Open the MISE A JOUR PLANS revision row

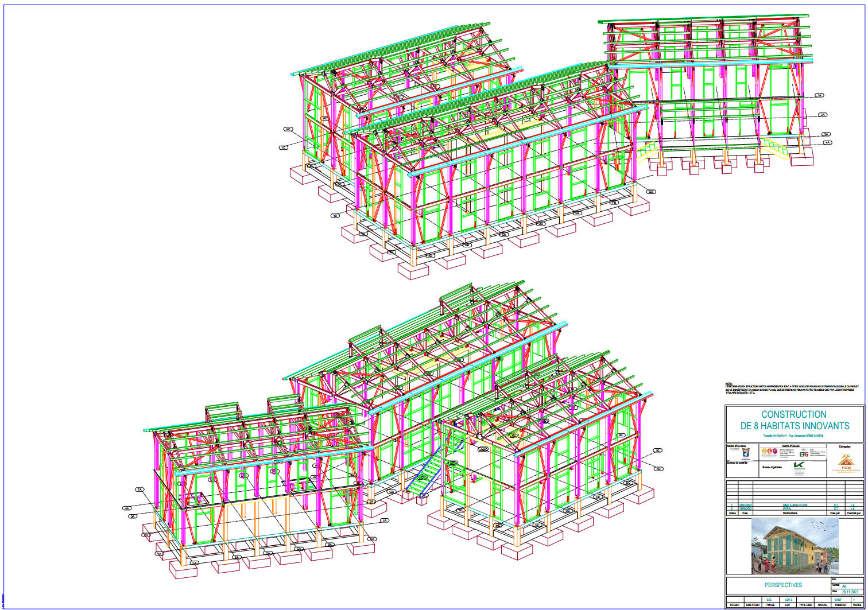point(795,504)
